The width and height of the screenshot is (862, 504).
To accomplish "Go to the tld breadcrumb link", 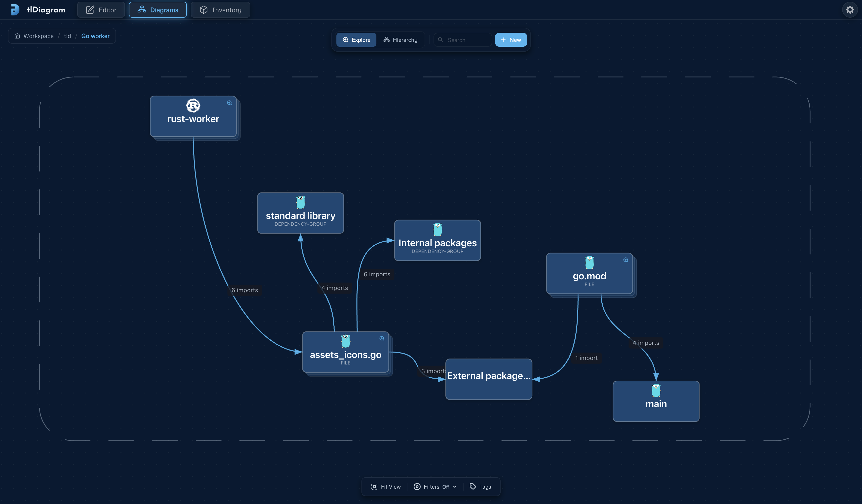I will pyautogui.click(x=67, y=36).
